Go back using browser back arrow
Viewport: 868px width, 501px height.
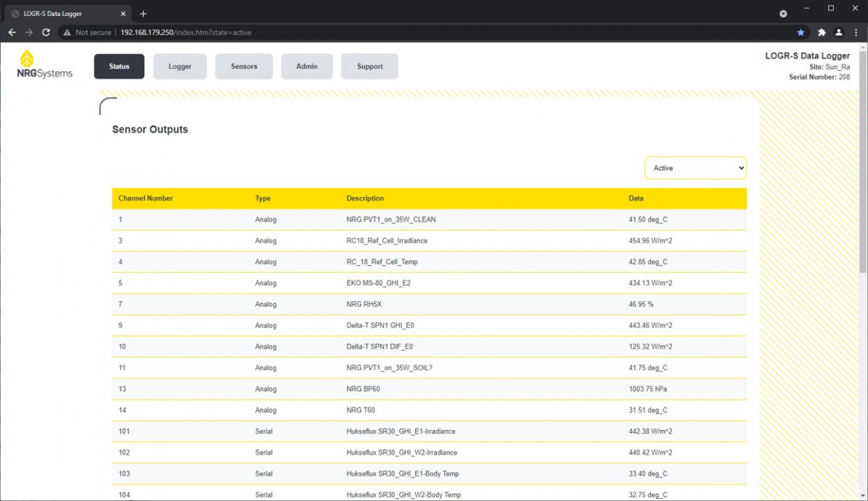pyautogui.click(x=12, y=33)
